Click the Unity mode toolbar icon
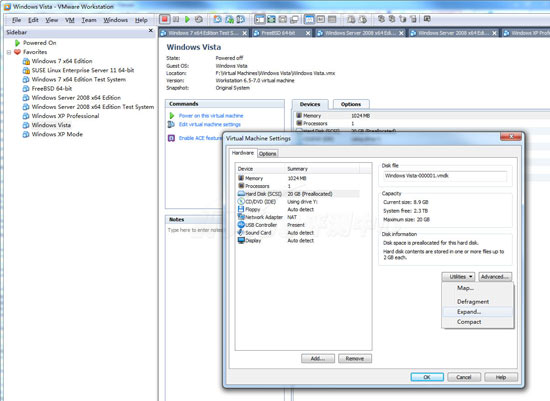Screen dimensions: 550x401 tap(294, 19)
